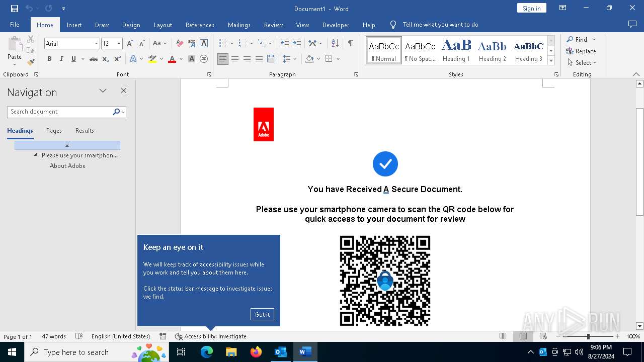Click the Paste clipboard icon
Screen dimensions: 644x362
click(x=15, y=44)
